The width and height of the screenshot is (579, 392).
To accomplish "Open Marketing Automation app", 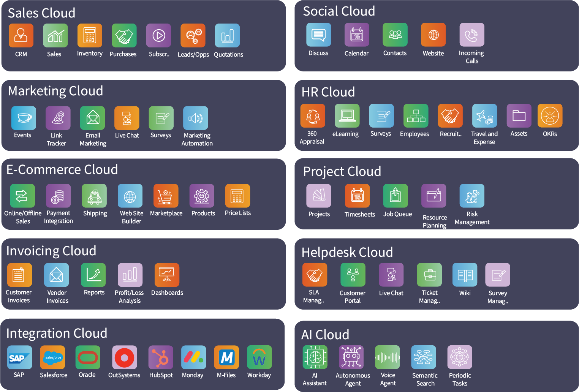I will 196,118.
